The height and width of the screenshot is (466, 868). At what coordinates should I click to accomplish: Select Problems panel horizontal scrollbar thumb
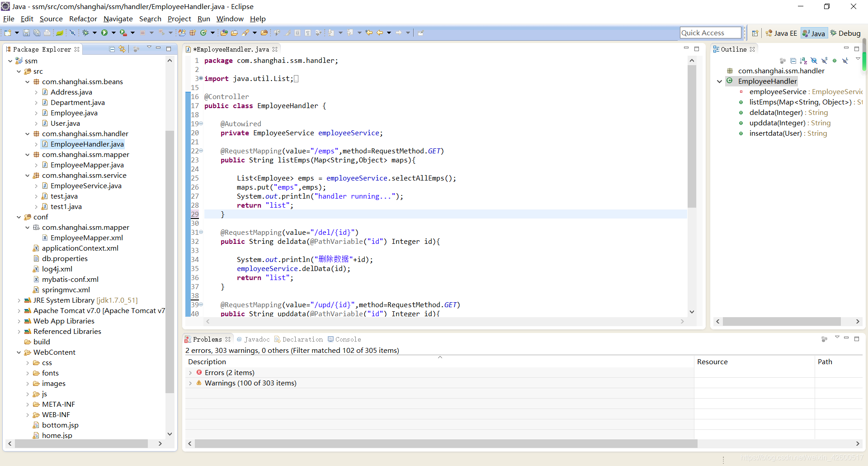coord(446,444)
